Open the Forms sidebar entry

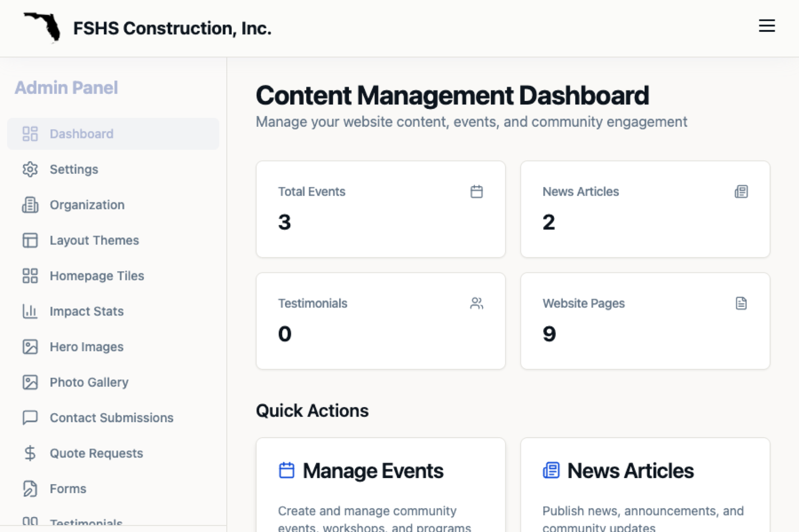[67, 489]
